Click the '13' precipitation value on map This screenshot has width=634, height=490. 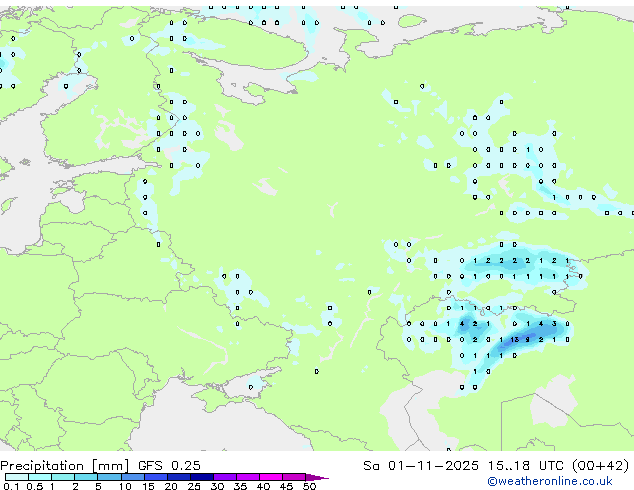click(x=514, y=340)
